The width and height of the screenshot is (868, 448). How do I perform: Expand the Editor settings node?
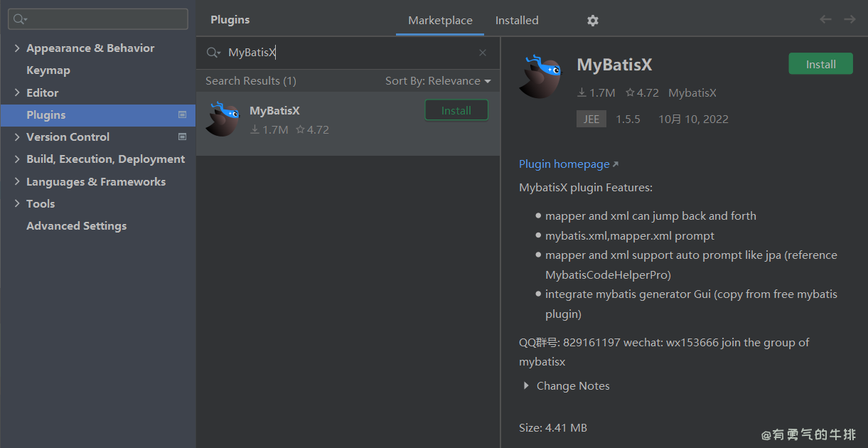tap(17, 92)
